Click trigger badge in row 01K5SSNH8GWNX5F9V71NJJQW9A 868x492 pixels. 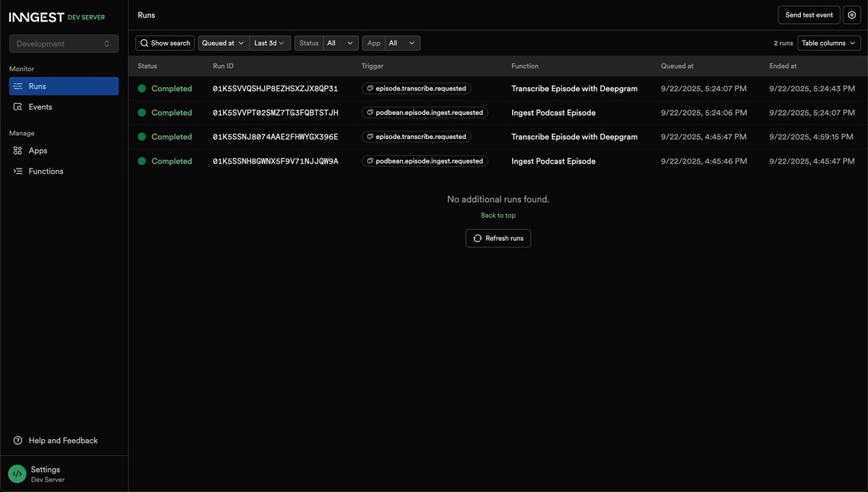click(425, 161)
